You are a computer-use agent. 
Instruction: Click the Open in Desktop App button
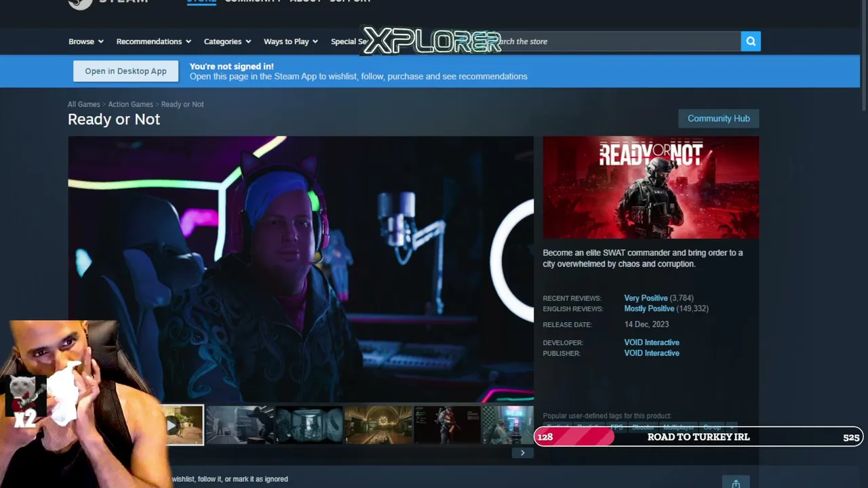pos(125,71)
